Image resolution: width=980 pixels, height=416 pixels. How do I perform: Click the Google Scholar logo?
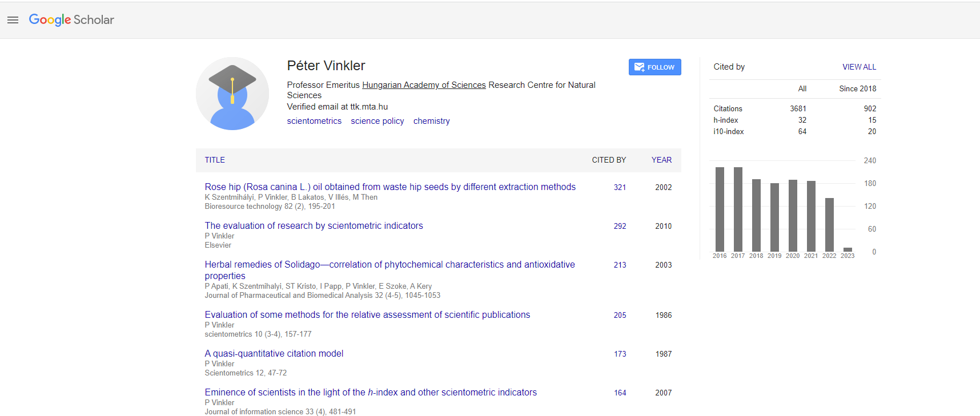click(71, 20)
